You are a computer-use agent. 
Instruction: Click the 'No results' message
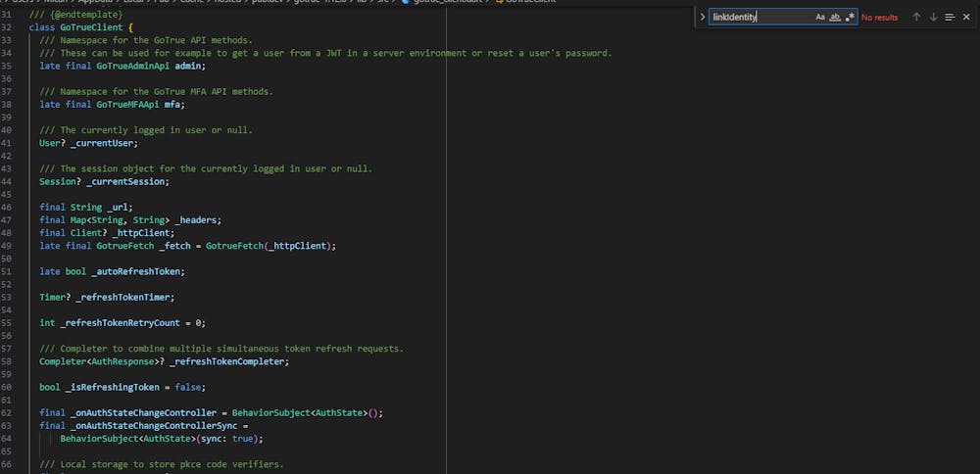[879, 18]
